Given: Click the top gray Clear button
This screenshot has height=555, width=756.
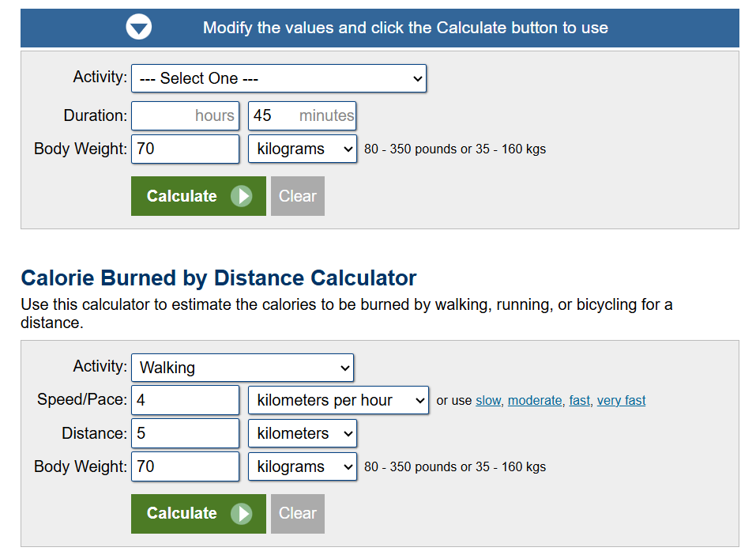Looking at the screenshot, I should tap(298, 196).
